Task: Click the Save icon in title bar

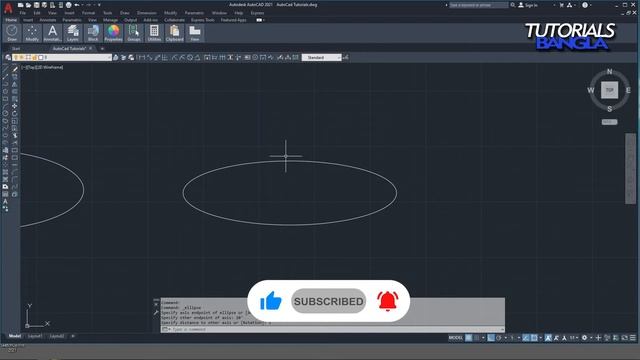Action: 36,5
